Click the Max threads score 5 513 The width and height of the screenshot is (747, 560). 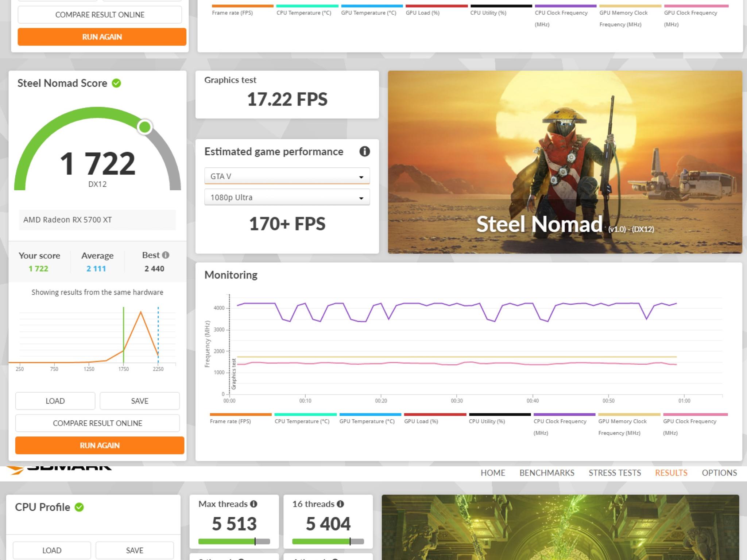(234, 524)
